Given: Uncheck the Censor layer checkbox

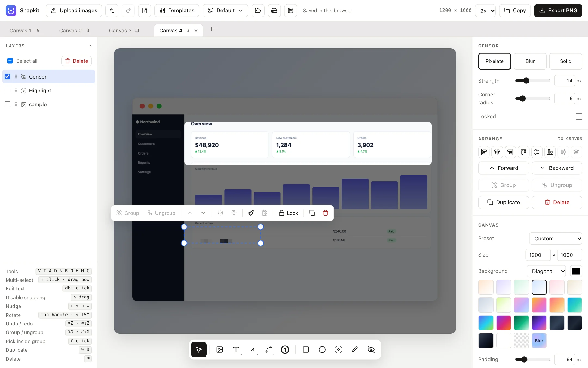Looking at the screenshot, I should click(8, 77).
